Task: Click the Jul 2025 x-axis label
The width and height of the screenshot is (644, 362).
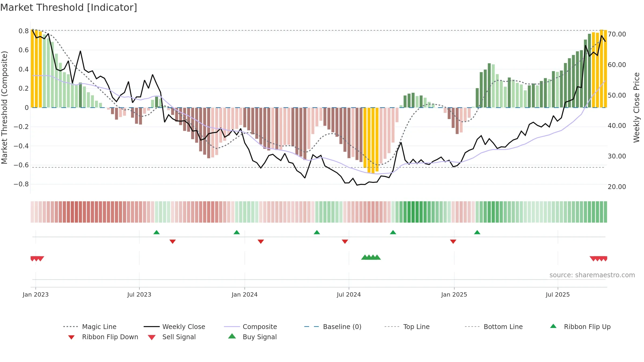Action: pos(558,295)
